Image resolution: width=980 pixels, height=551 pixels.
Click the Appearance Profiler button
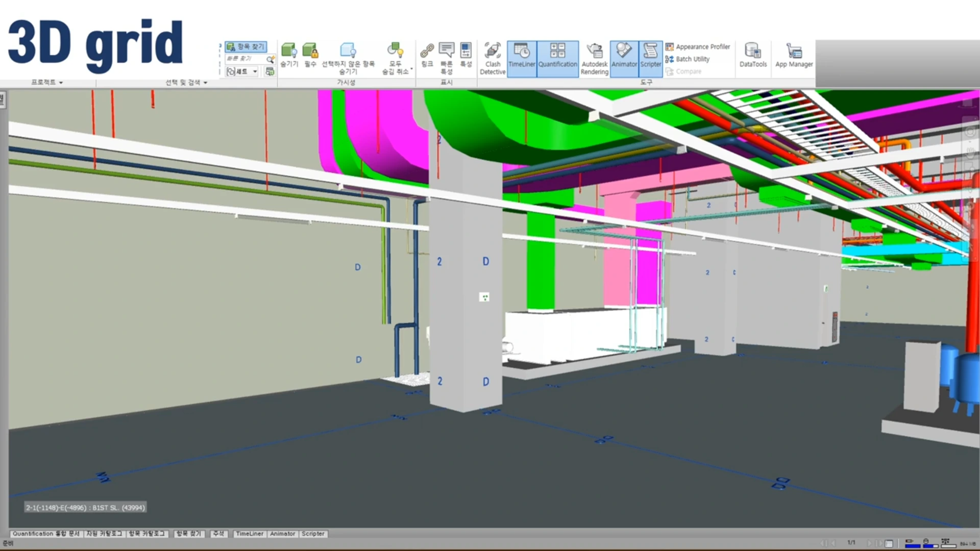698,46
